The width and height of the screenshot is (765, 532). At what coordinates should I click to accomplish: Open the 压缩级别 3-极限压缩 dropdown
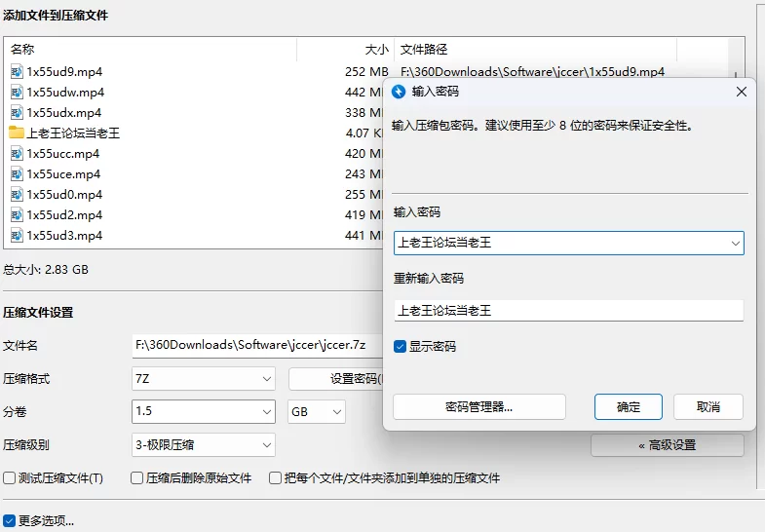pyautogui.click(x=204, y=444)
